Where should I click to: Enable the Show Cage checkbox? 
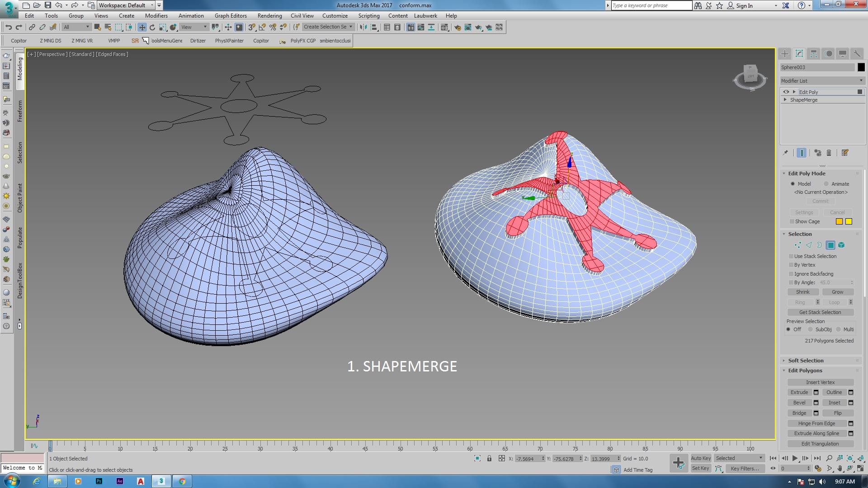[x=792, y=222]
